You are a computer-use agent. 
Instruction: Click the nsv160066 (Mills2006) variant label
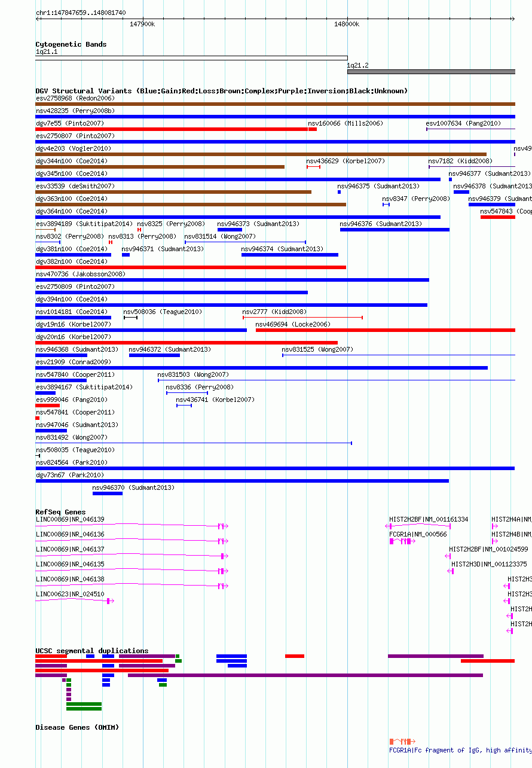pyautogui.click(x=346, y=123)
